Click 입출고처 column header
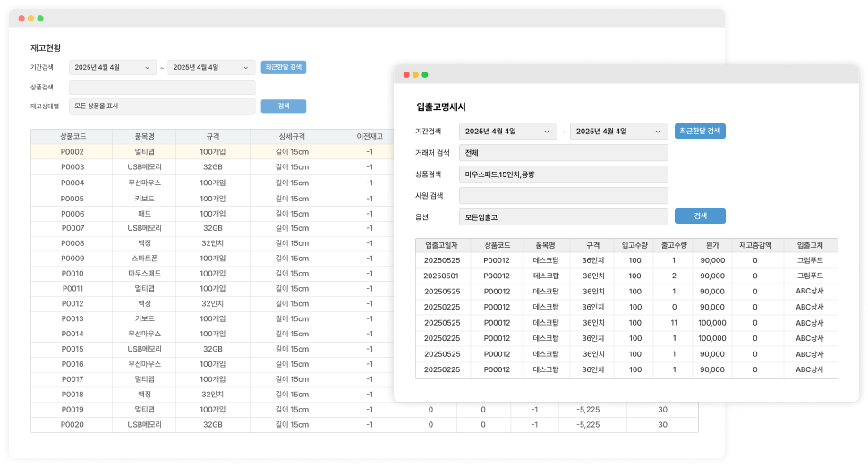This screenshot has width=868, height=467. pos(810,245)
